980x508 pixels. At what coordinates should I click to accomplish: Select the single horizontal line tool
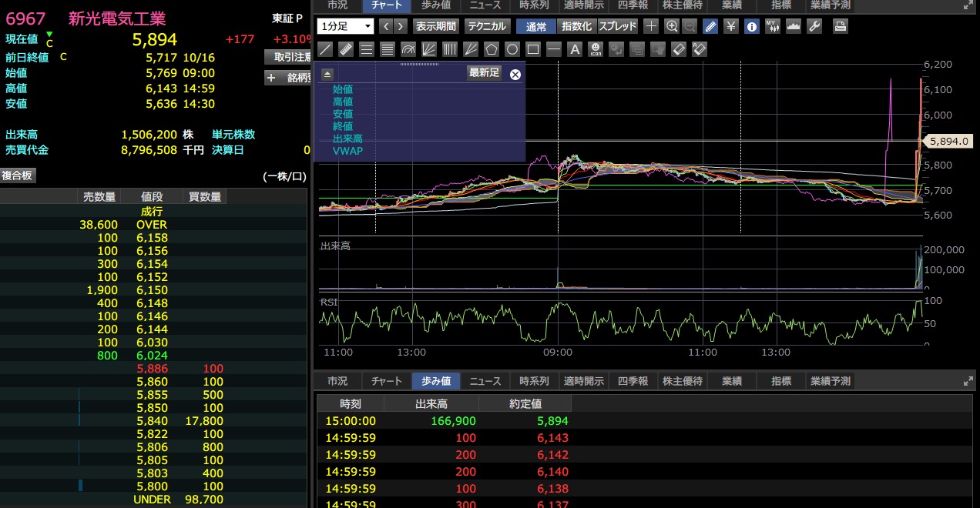554,49
